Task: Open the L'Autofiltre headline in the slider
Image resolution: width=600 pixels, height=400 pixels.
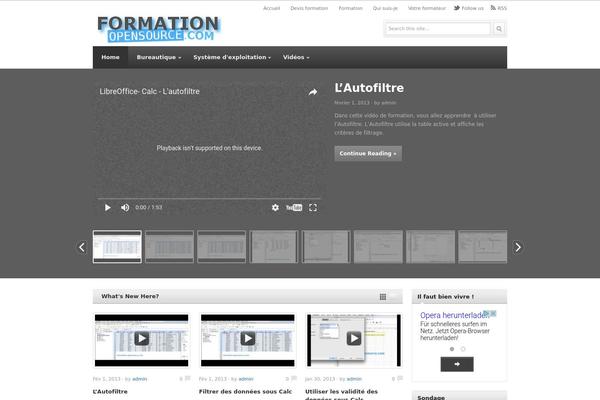Action: [369, 88]
